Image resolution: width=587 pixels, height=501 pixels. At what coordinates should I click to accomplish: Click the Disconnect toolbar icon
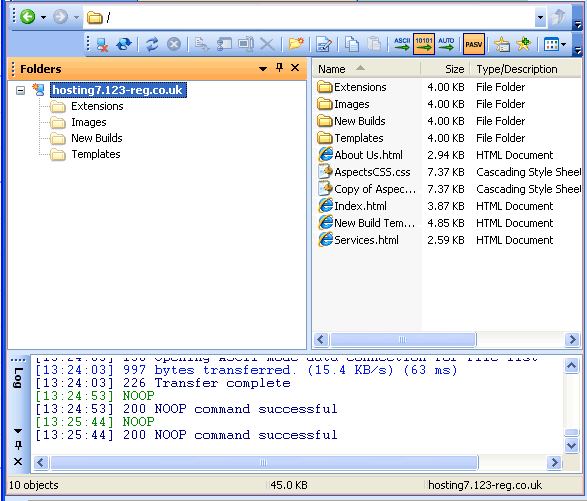(102, 45)
